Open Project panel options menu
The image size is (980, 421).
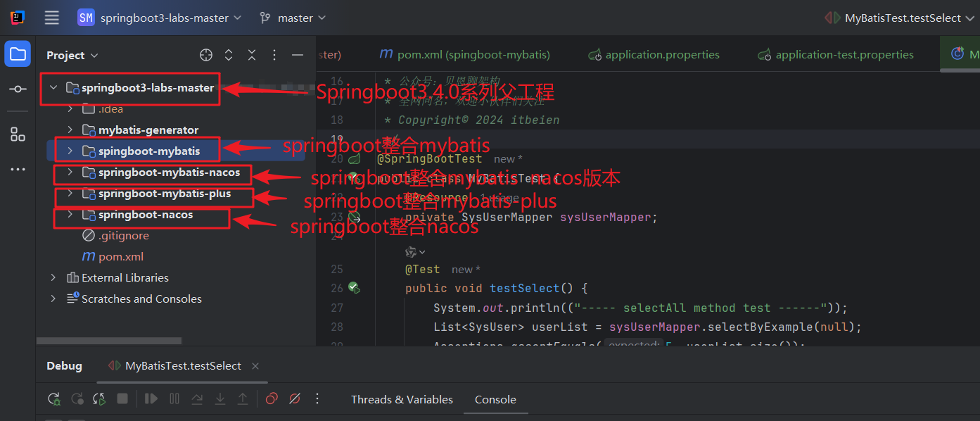point(275,55)
